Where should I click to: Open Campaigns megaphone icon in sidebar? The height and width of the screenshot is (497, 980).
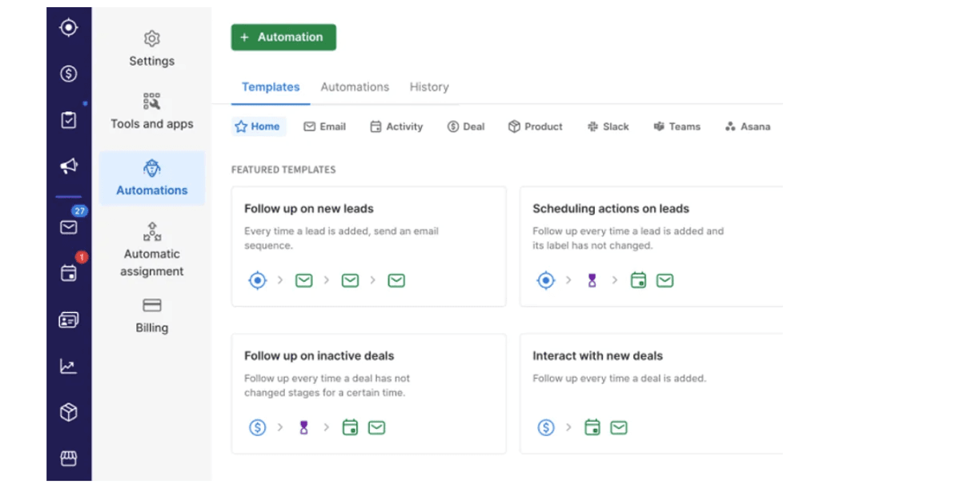pos(69,166)
